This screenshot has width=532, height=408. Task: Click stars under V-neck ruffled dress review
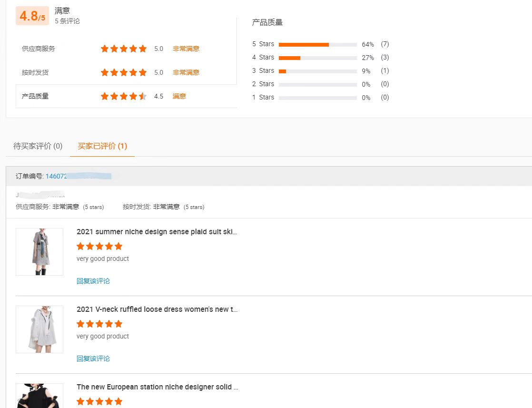(x=99, y=324)
